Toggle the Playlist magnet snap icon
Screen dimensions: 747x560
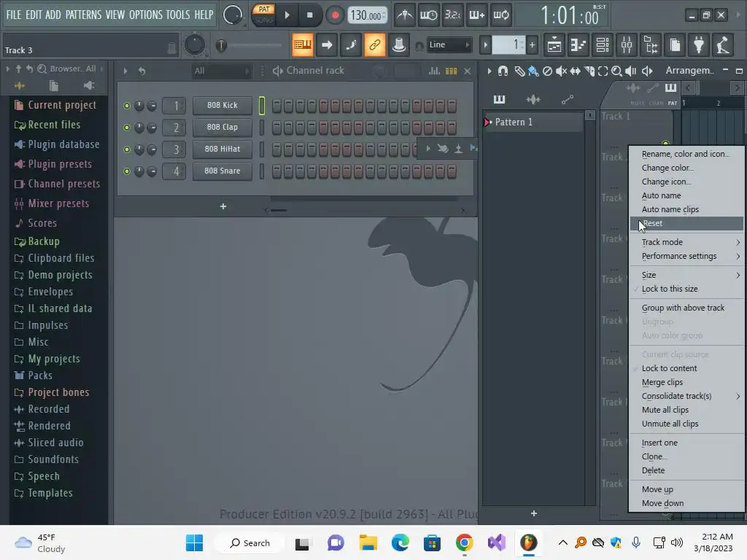click(x=503, y=71)
